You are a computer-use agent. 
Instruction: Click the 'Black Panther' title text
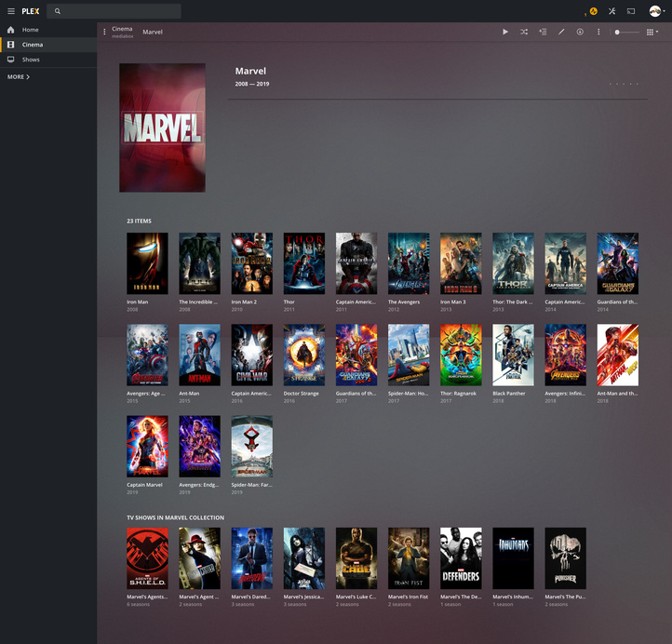coord(509,394)
